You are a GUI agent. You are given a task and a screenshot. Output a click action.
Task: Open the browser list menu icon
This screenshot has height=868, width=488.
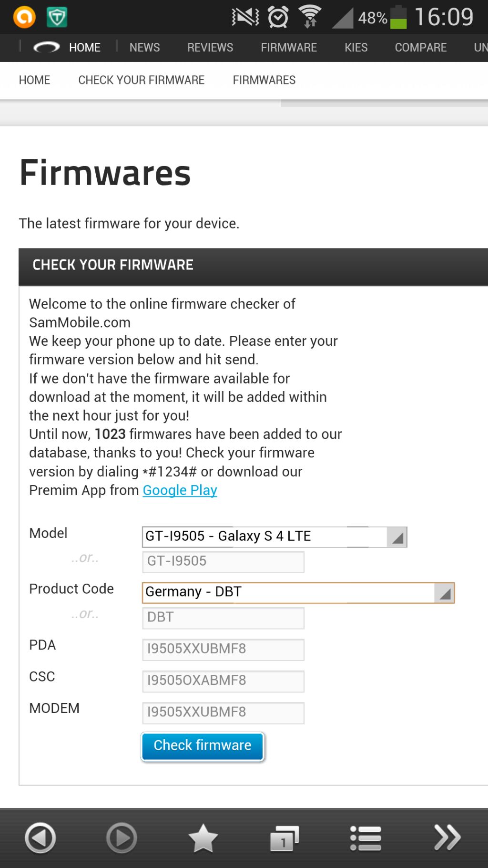(366, 838)
